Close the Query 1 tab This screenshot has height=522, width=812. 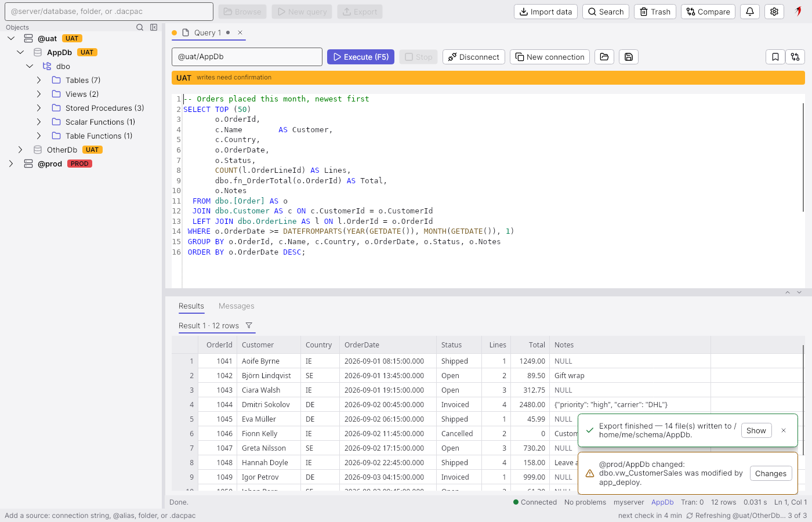(x=240, y=32)
